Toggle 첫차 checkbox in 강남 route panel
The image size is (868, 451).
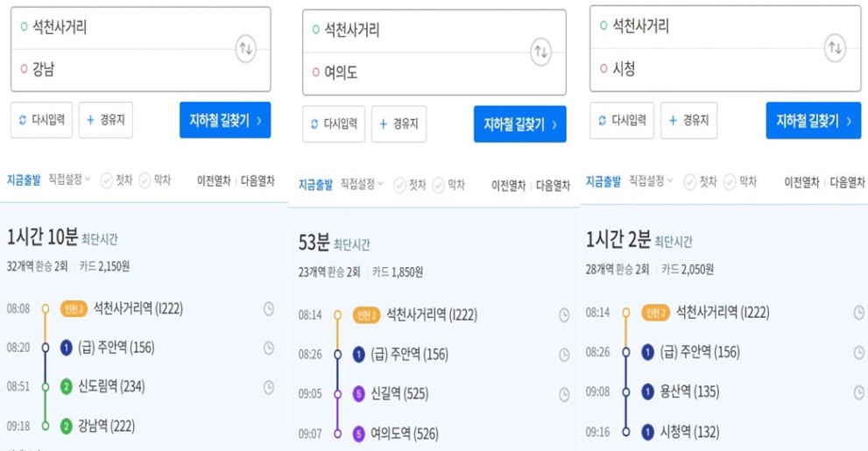pos(116,180)
